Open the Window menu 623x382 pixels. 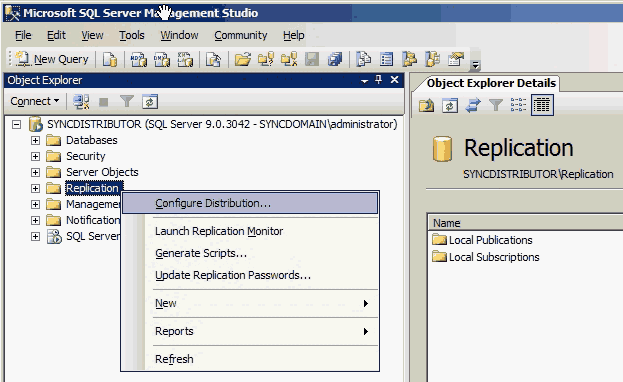click(x=179, y=35)
